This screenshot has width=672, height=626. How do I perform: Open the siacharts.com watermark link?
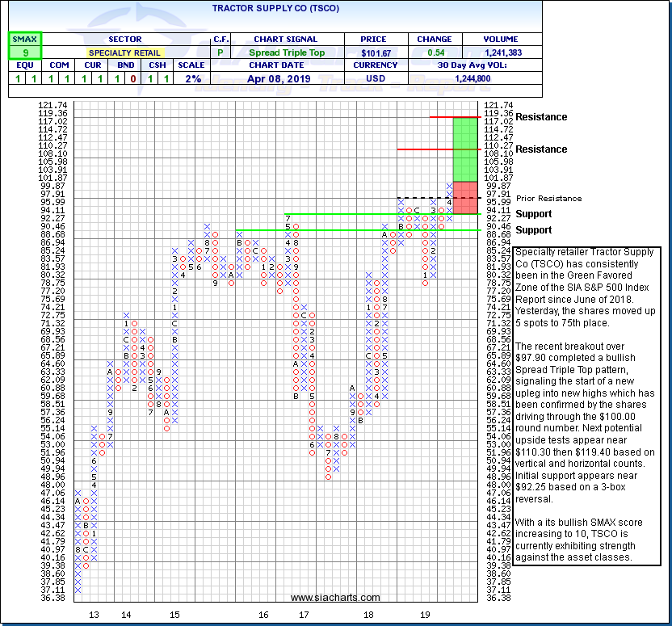[335, 598]
